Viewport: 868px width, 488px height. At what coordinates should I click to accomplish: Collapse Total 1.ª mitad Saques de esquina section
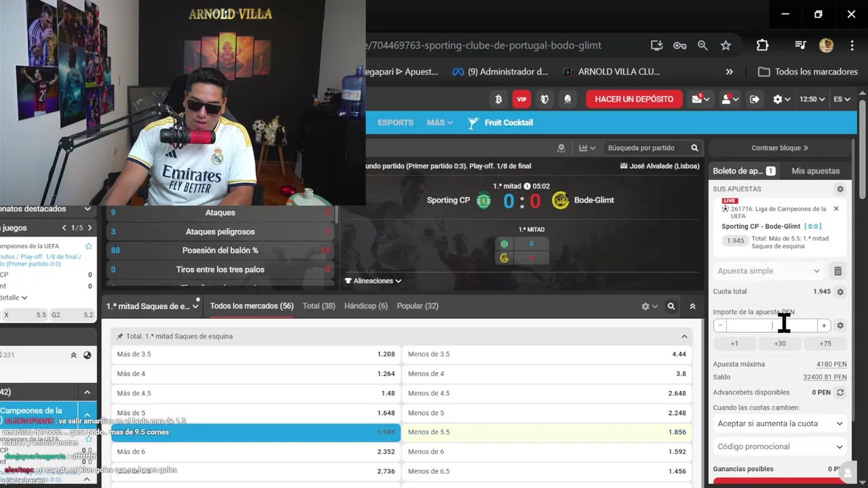[x=684, y=336]
